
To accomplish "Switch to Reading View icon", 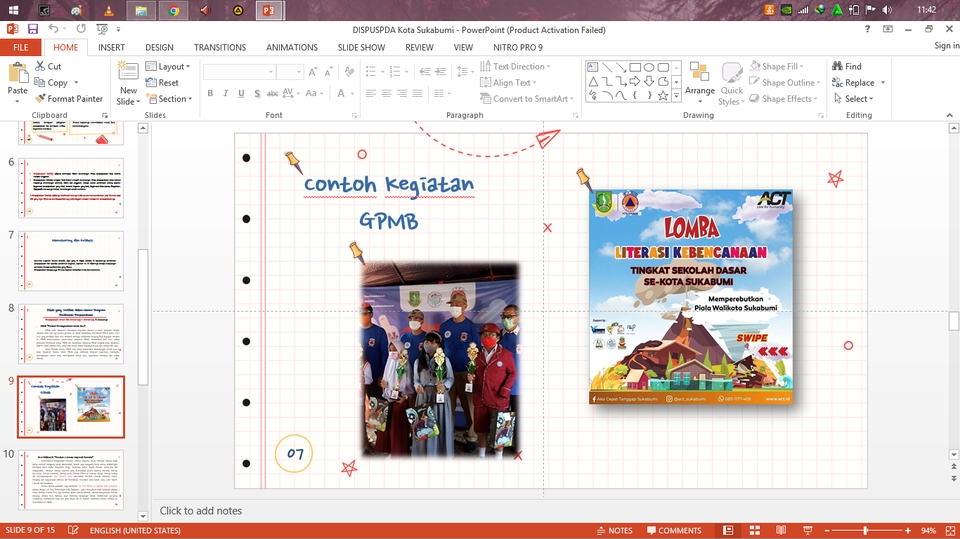I will 781,530.
